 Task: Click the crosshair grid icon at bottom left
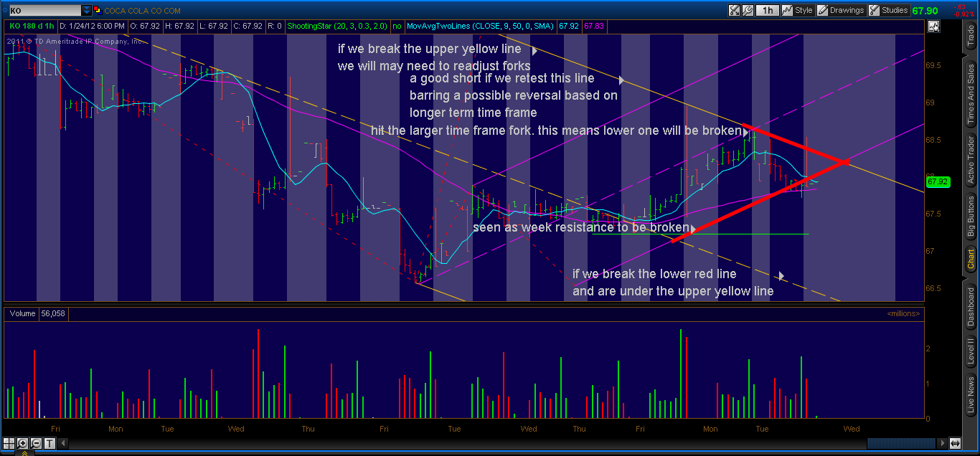9,443
